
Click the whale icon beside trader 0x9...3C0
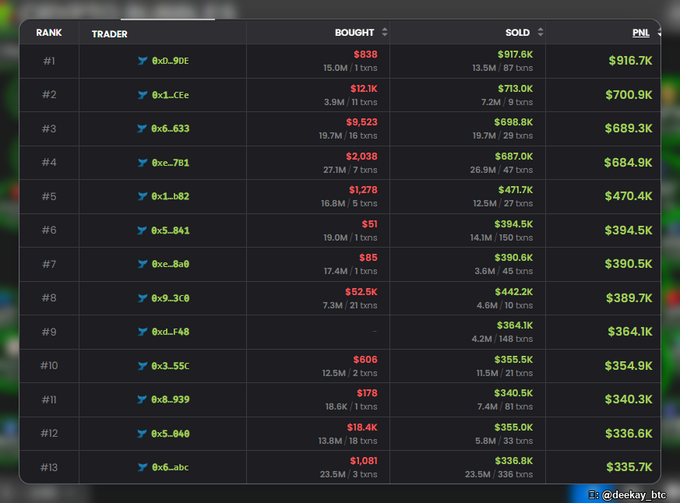pyautogui.click(x=143, y=298)
